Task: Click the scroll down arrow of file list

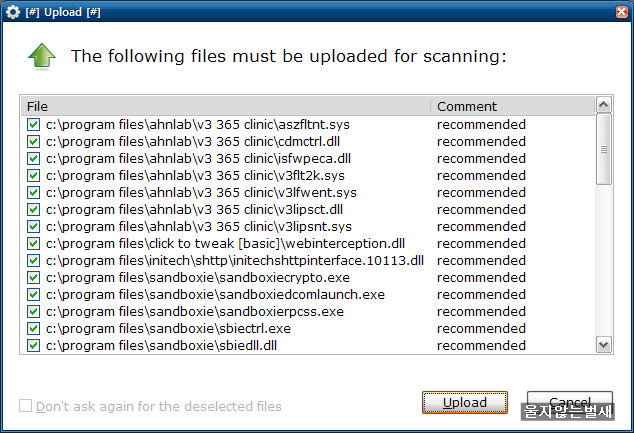Action: (x=604, y=345)
